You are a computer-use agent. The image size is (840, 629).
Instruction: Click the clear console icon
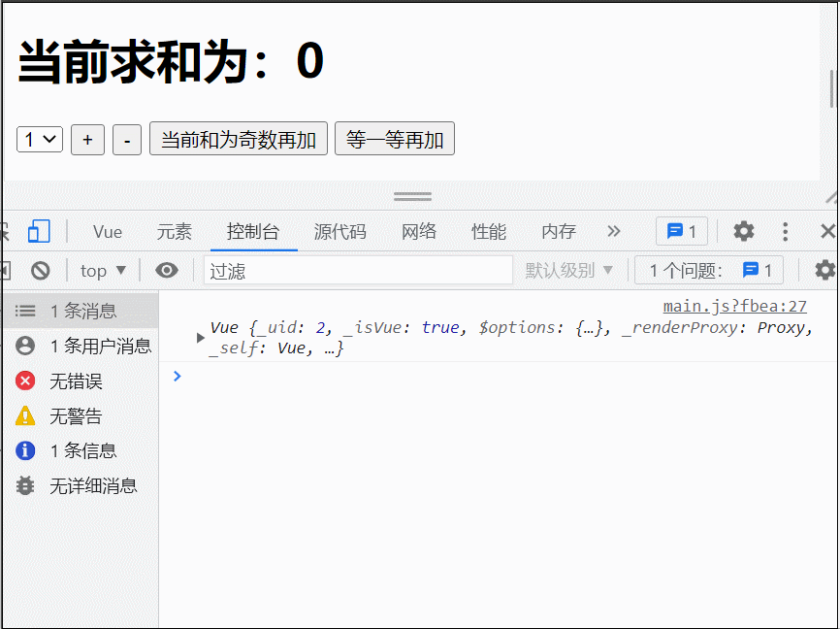40,270
